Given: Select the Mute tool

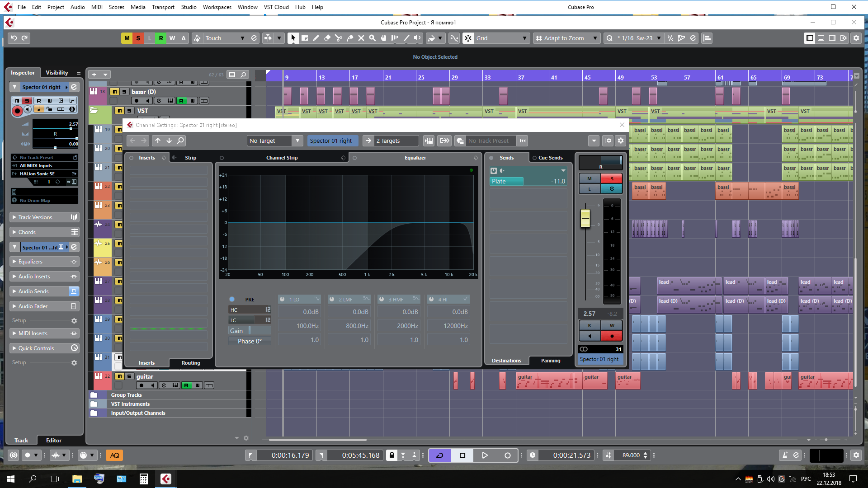Looking at the screenshot, I should [x=361, y=38].
